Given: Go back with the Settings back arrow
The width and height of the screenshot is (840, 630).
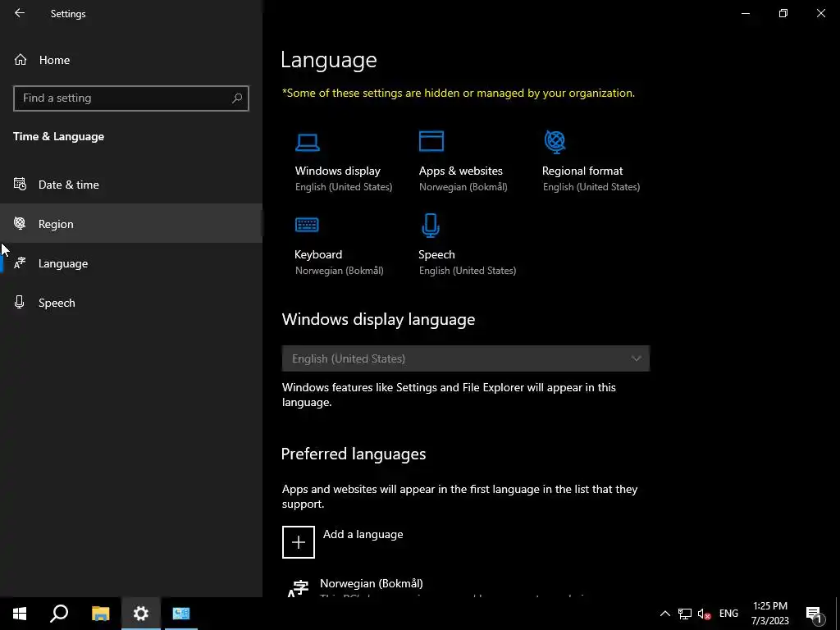Looking at the screenshot, I should 20,13.
